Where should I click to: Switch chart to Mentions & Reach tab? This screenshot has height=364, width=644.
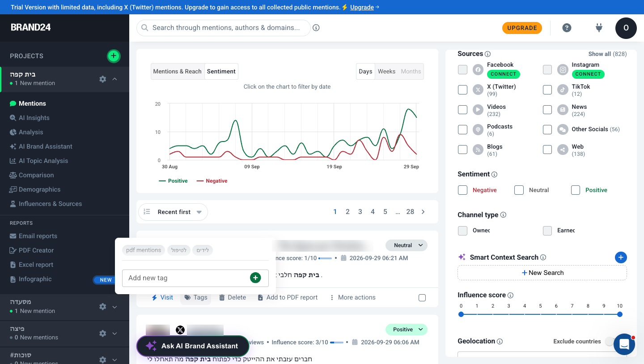pyautogui.click(x=178, y=71)
